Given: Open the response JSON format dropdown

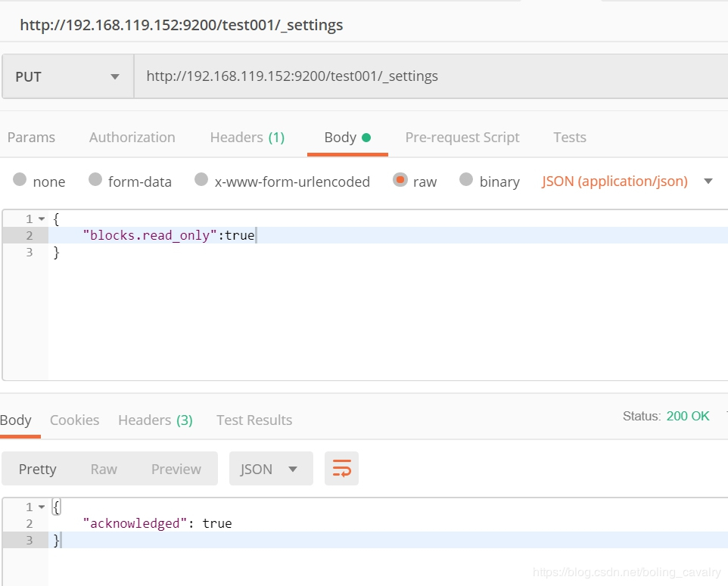Looking at the screenshot, I should 271,469.
